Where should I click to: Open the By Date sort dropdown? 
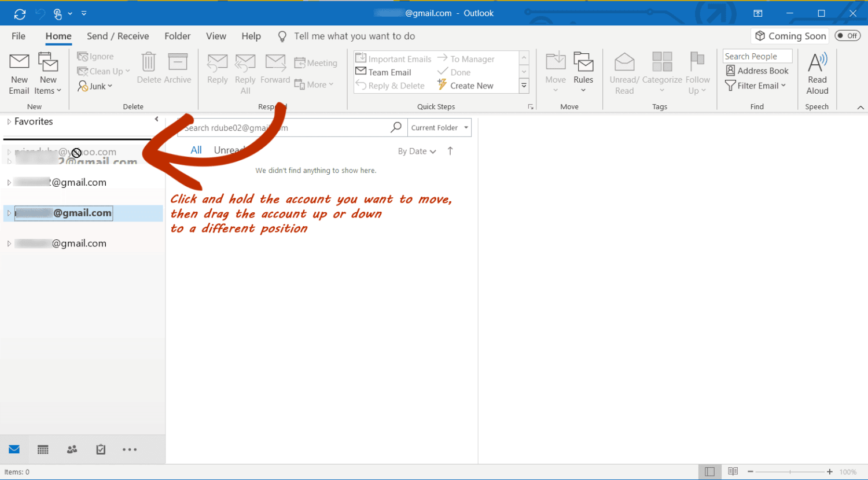click(x=417, y=152)
